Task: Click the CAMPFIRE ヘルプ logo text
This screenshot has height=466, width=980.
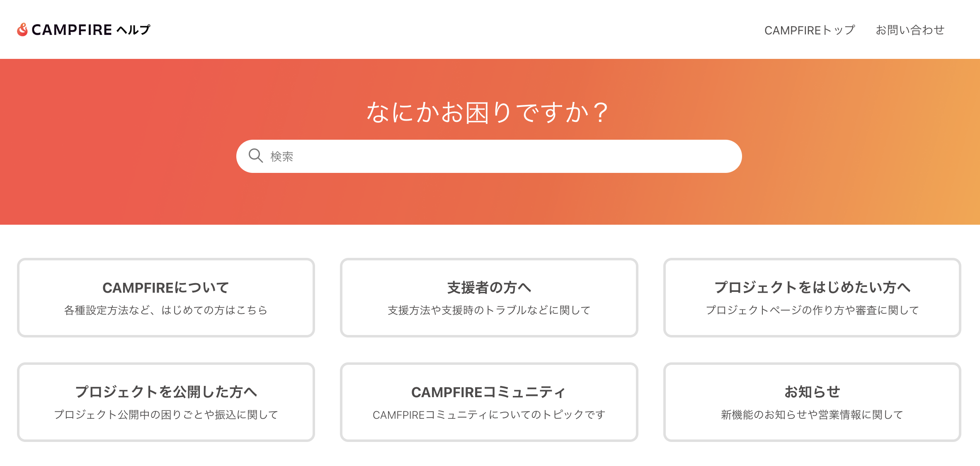Action: tap(91, 30)
